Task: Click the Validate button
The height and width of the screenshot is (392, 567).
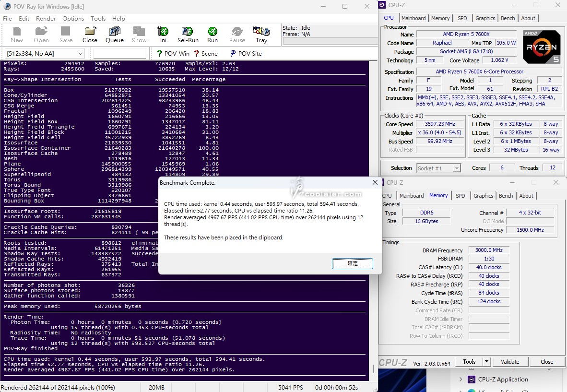Action: [x=510, y=362]
